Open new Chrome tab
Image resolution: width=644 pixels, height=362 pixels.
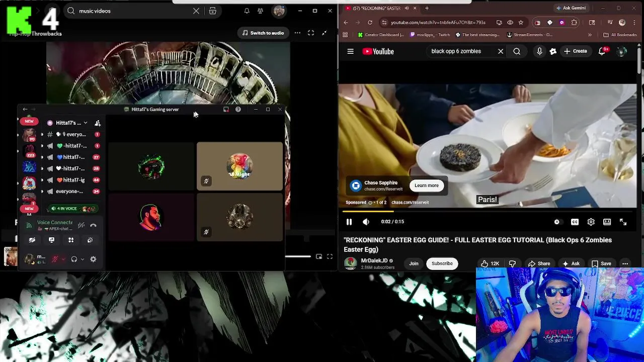point(427,8)
